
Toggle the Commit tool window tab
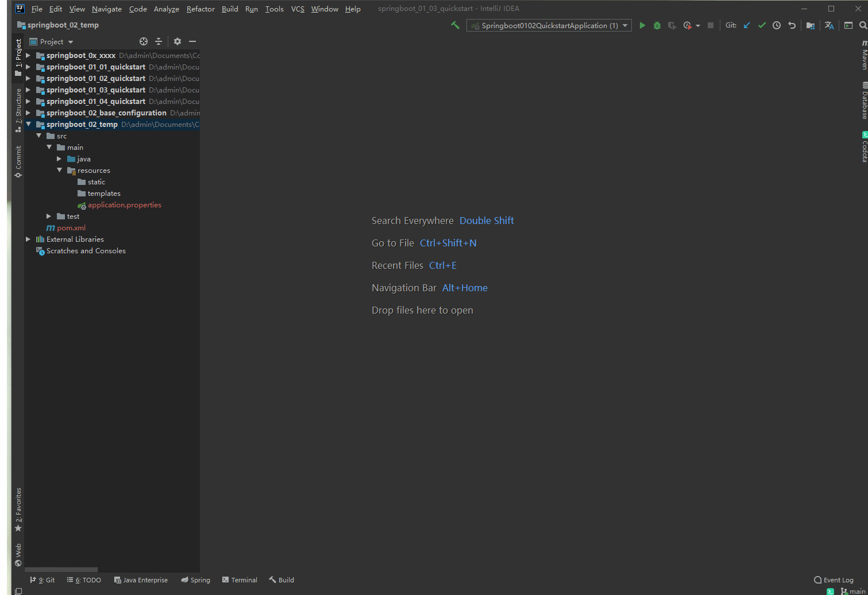pyautogui.click(x=18, y=161)
